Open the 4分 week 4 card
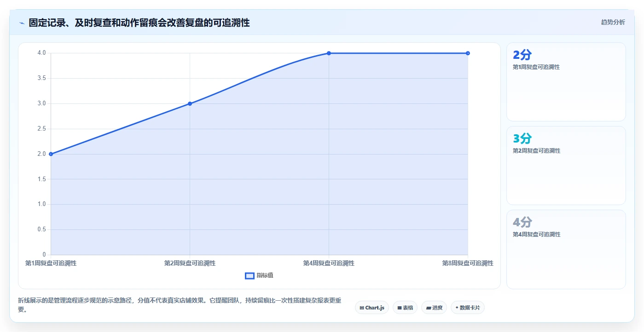 click(x=566, y=249)
